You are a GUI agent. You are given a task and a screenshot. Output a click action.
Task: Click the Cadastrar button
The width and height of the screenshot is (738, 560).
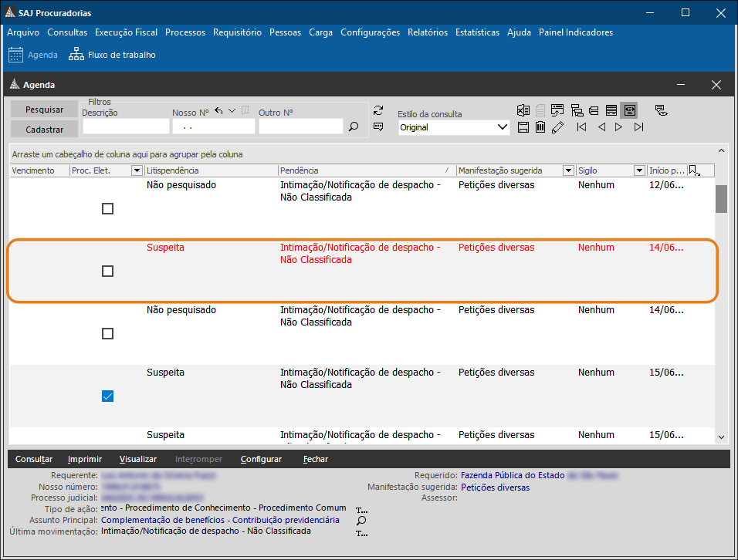44,130
